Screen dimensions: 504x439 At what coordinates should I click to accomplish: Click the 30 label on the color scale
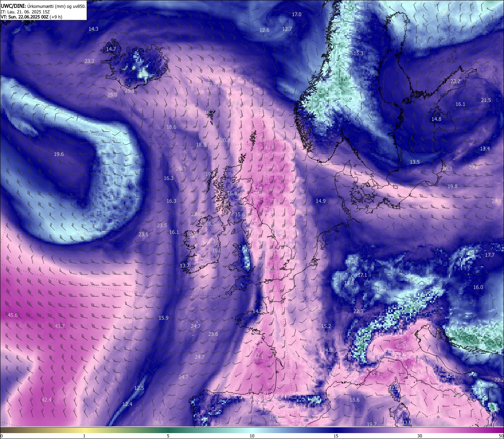420,436
